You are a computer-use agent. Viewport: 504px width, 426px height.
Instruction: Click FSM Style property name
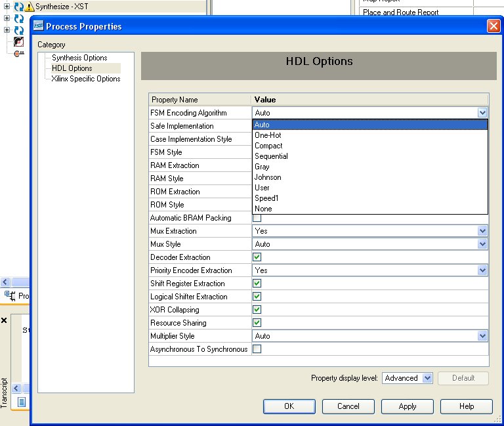166,152
